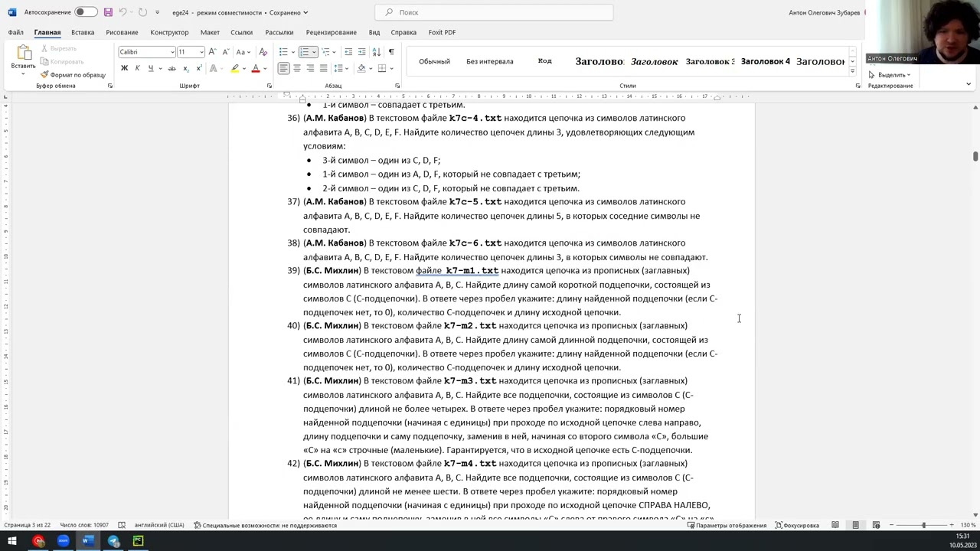Open Change Case (Aa) dropdown
The image size is (980, 551).
pos(243,52)
